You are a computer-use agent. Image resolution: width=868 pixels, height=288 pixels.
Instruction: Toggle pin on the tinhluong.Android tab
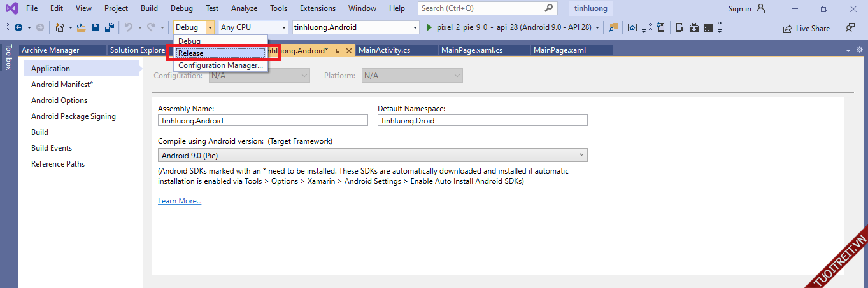coord(338,50)
